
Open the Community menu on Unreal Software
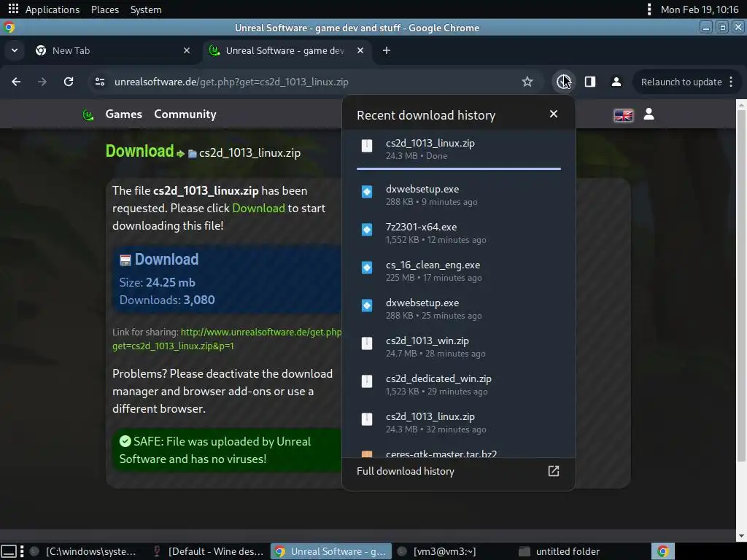(x=185, y=114)
